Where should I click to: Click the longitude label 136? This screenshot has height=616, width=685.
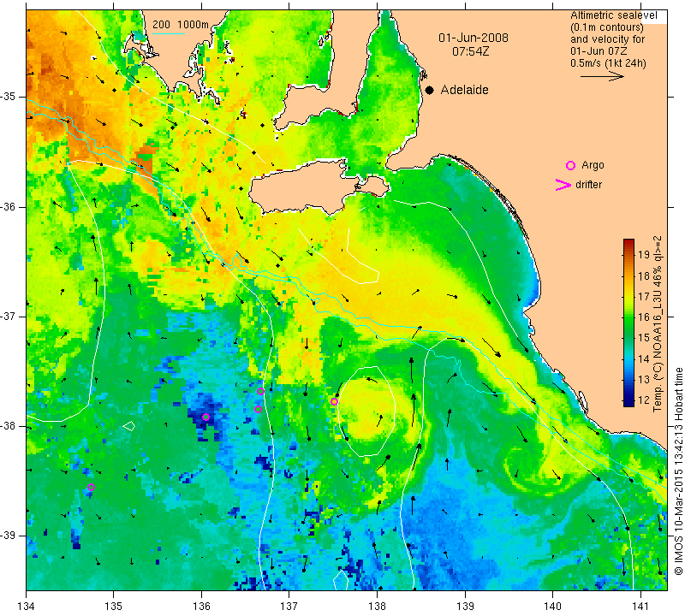(x=201, y=606)
